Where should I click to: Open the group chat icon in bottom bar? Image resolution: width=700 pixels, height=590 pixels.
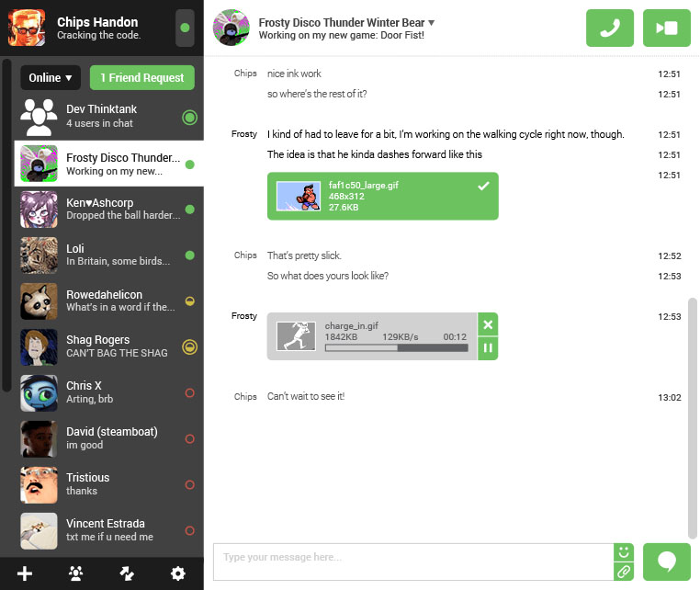click(76, 573)
